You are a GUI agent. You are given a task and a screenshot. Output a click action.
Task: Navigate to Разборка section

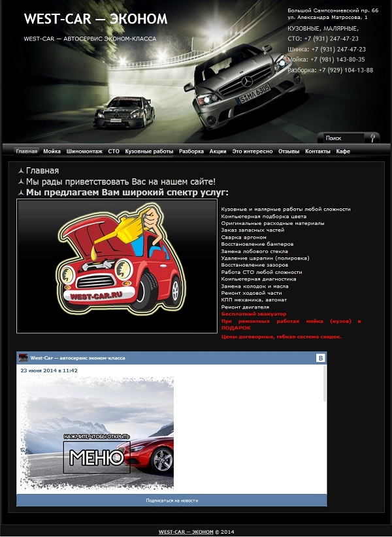click(191, 151)
